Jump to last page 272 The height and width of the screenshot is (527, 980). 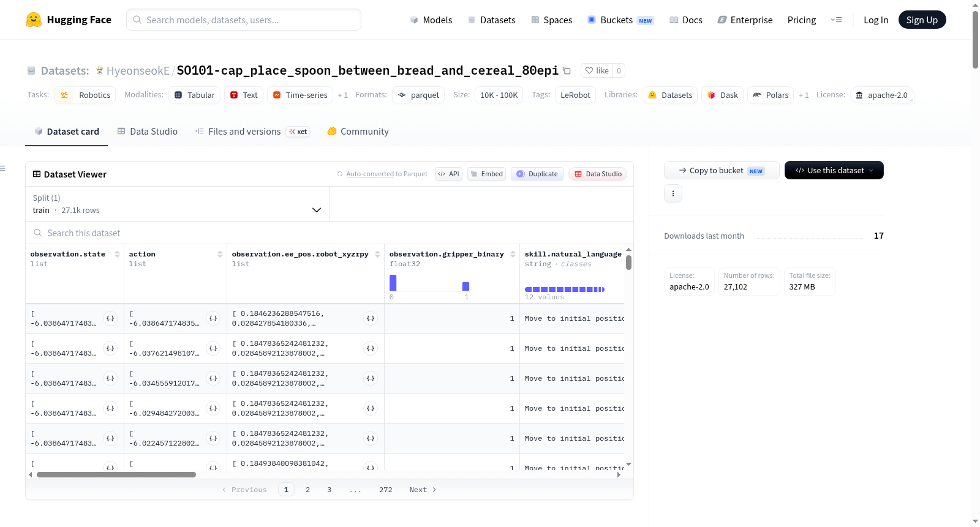[385, 490]
